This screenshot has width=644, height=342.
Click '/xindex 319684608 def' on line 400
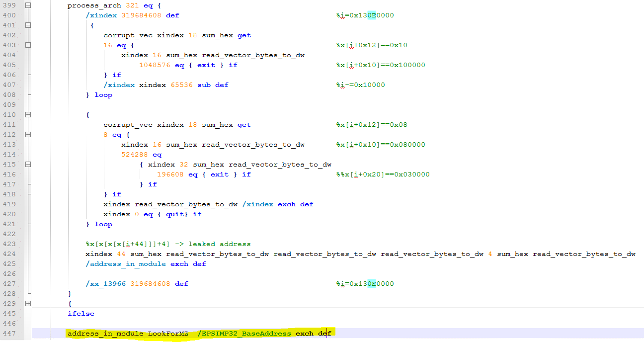(x=133, y=15)
